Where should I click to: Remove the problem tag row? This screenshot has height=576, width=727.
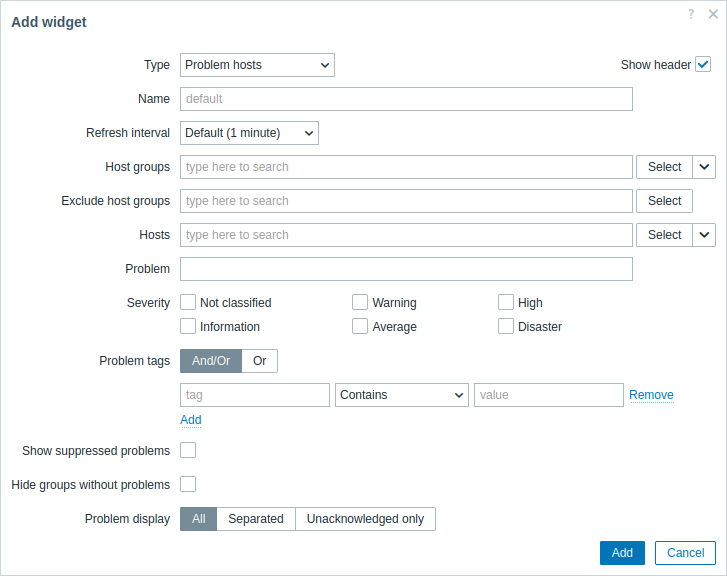(651, 395)
